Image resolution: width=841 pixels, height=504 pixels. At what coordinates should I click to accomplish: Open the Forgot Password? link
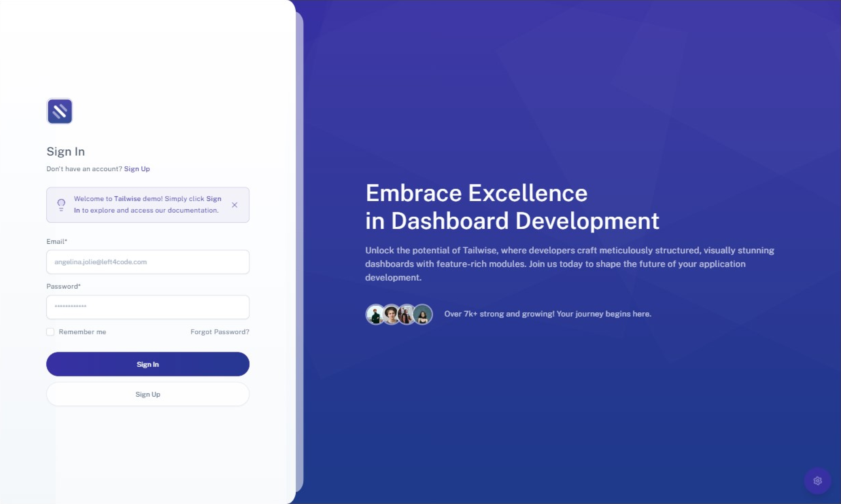[220, 332]
